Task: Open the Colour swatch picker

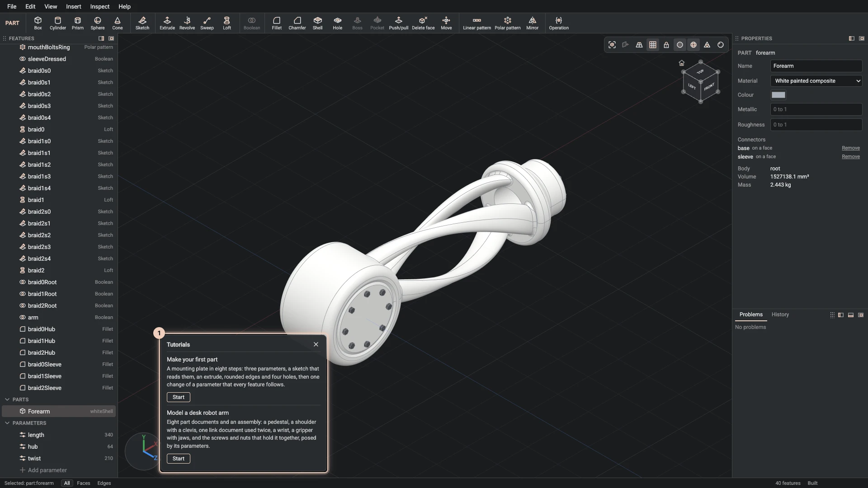Action: 778,95
